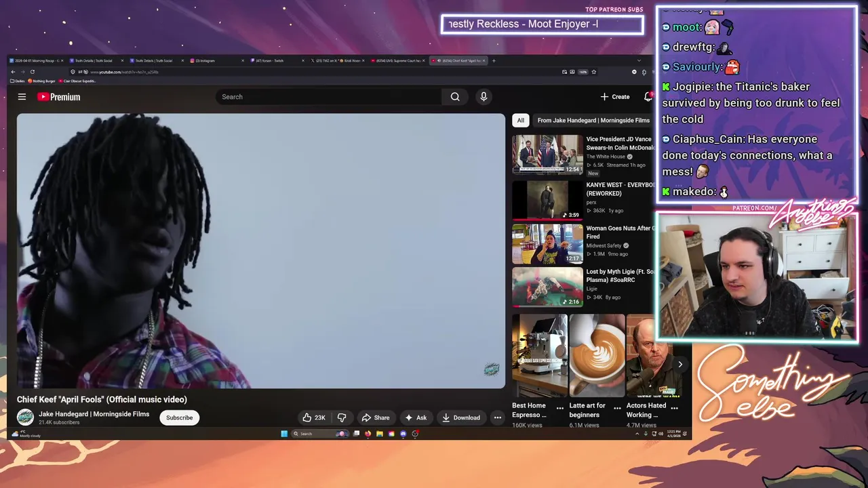Share the video via Share button
This screenshot has height=488, width=868.
click(x=376, y=418)
